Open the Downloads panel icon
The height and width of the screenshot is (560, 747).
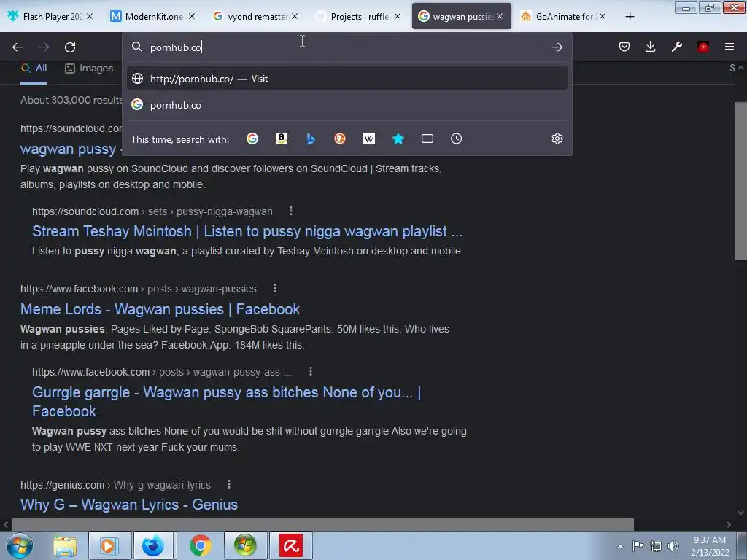click(x=650, y=47)
